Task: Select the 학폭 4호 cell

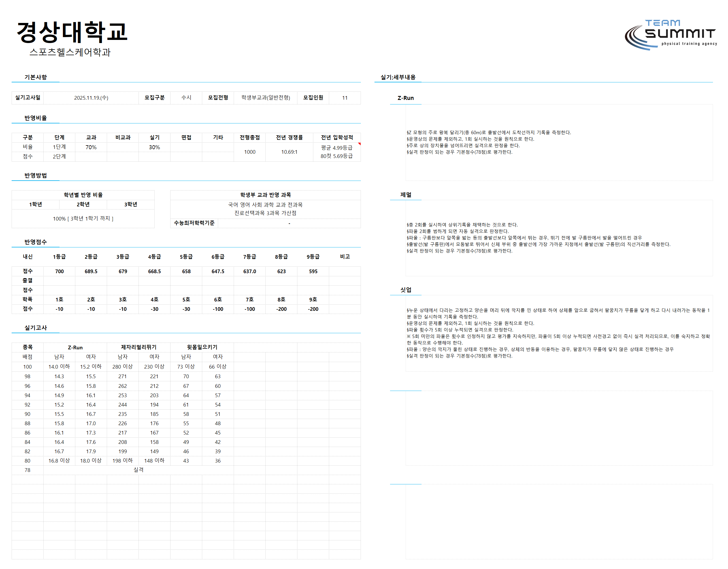Action: pos(154,300)
